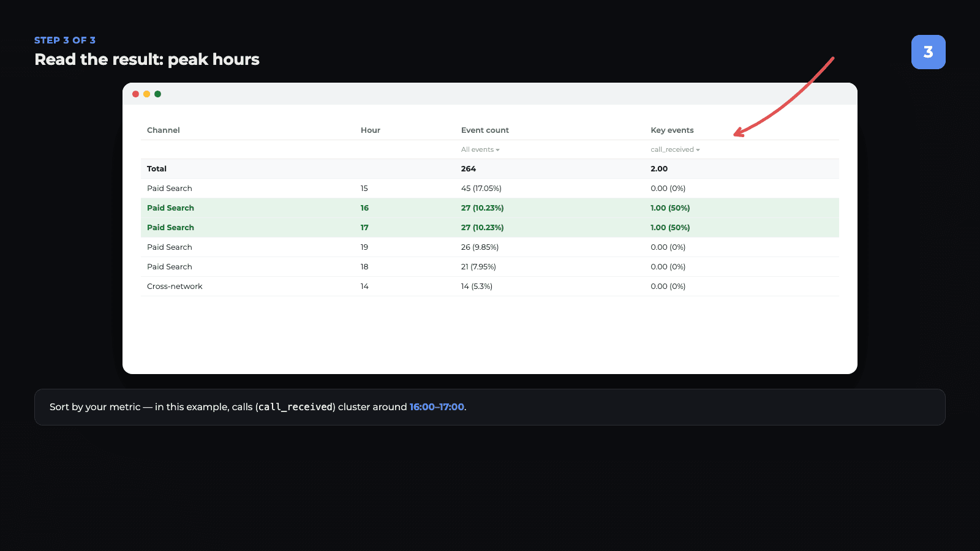Open the call_received dropdown
Viewport: 980px width, 551px height.
pyautogui.click(x=675, y=149)
